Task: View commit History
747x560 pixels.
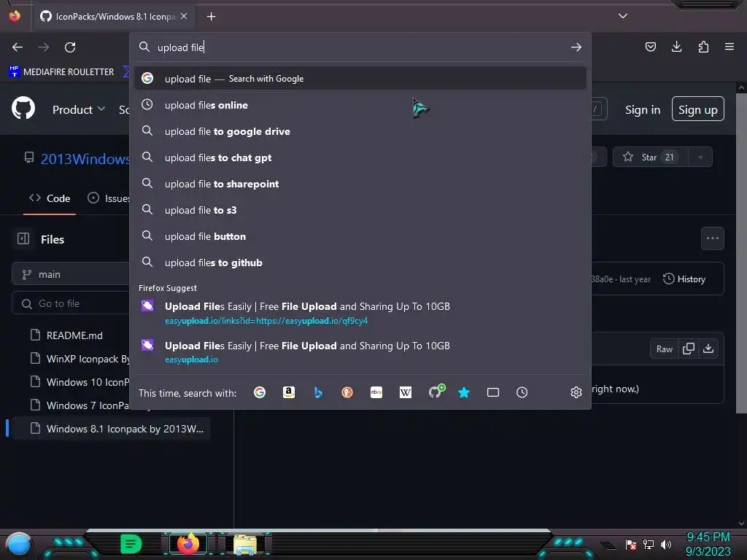Action: pyautogui.click(x=684, y=279)
